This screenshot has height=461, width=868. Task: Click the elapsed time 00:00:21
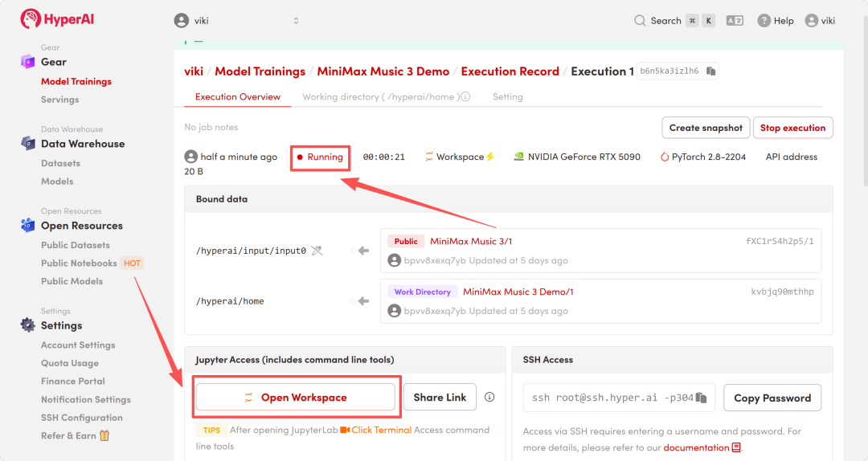pyautogui.click(x=383, y=157)
